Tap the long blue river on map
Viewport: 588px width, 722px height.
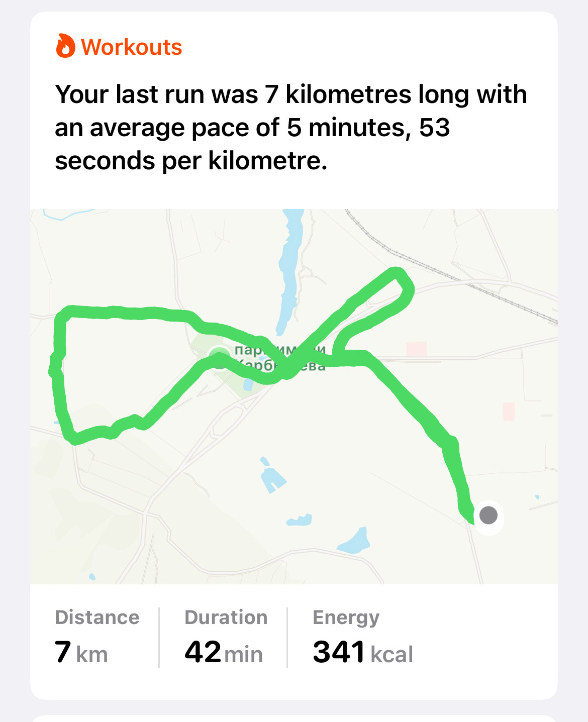pyautogui.click(x=289, y=272)
